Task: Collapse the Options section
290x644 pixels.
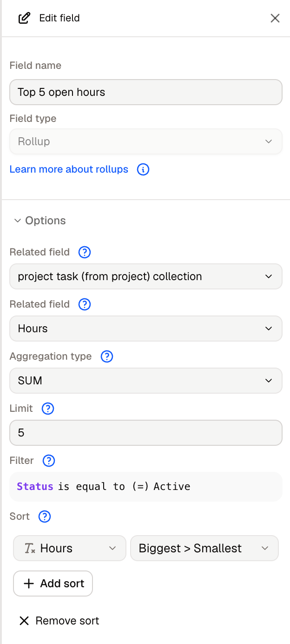Action: point(40,221)
